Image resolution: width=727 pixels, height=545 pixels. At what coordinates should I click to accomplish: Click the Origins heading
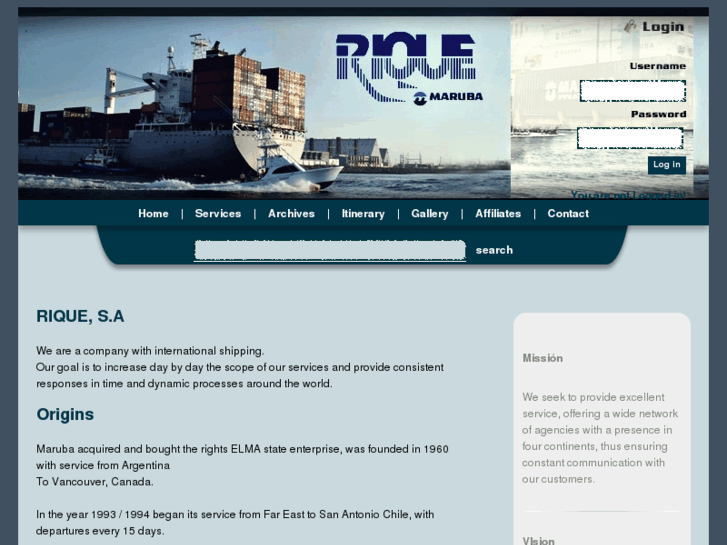(65, 414)
